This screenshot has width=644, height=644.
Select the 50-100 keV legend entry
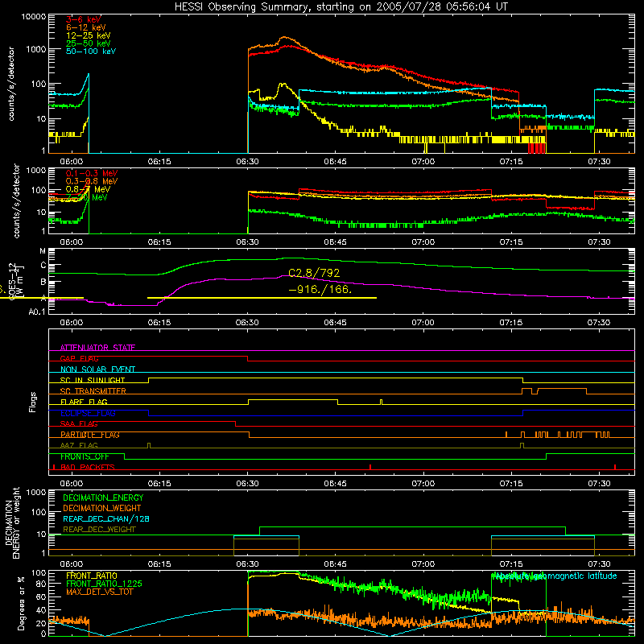click(91, 52)
